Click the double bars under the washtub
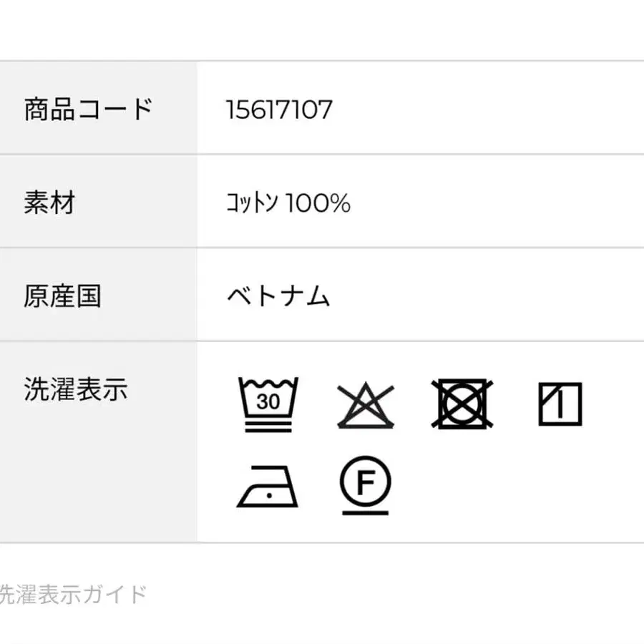 [x=268, y=427]
